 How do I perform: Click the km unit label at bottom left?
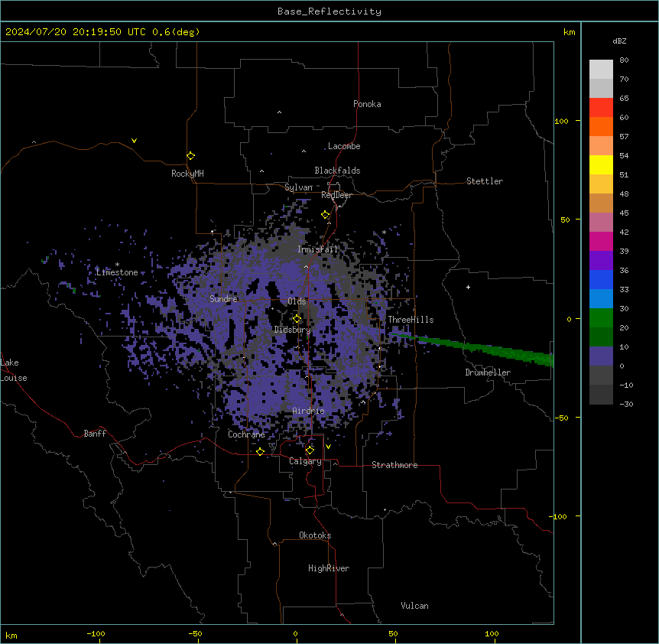tap(11, 636)
